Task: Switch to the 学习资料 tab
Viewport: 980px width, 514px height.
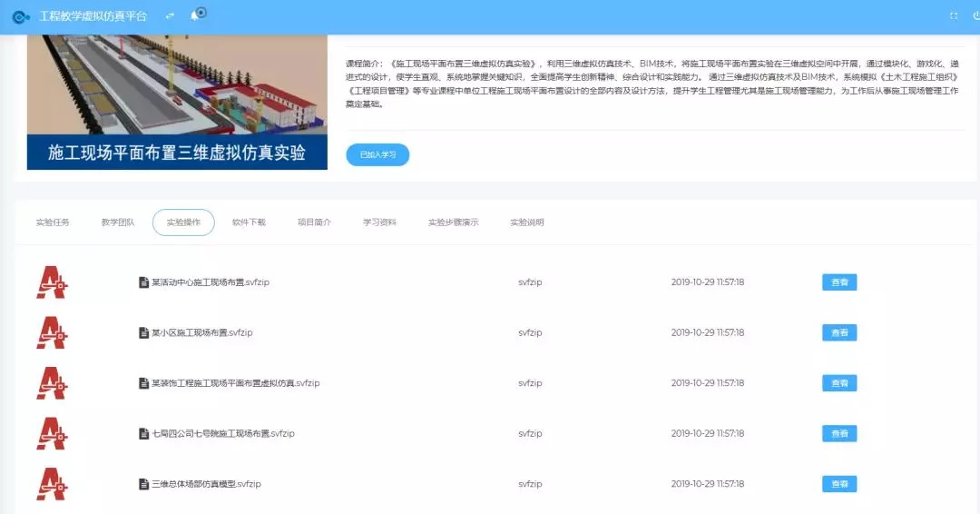Action: pyautogui.click(x=379, y=222)
